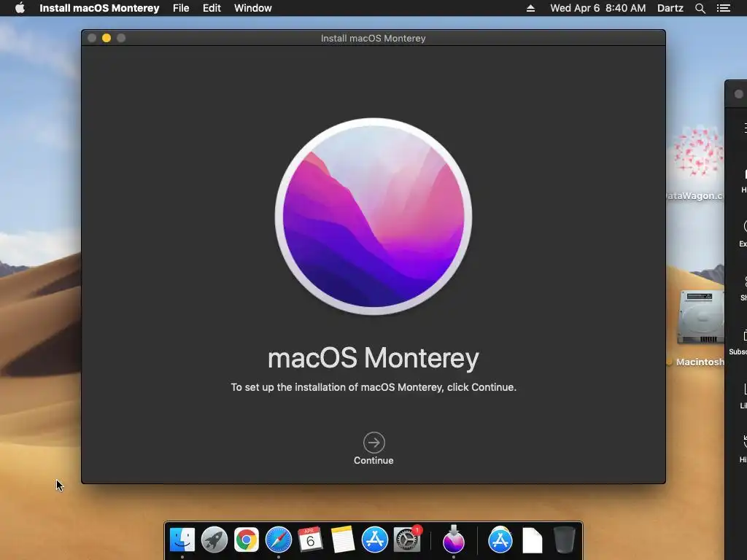Image resolution: width=747 pixels, height=560 pixels.
Task: Open Finder in the Dock
Action: (182, 540)
